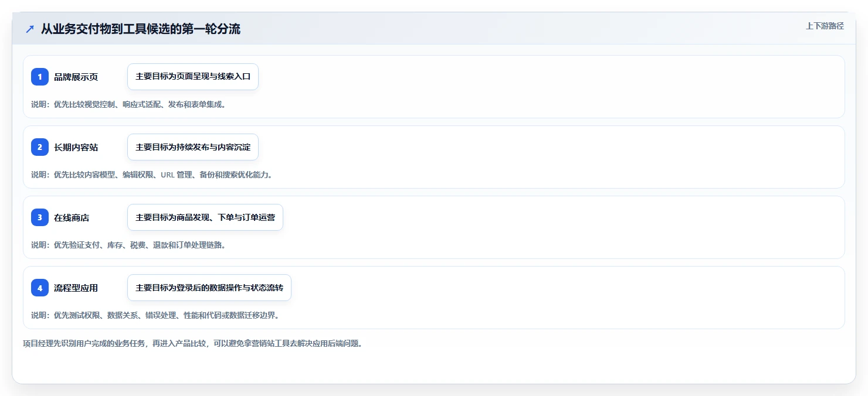This screenshot has height=396, width=868.
Task: Click the number 1 badge for 品牌展示页
Action: [40, 77]
